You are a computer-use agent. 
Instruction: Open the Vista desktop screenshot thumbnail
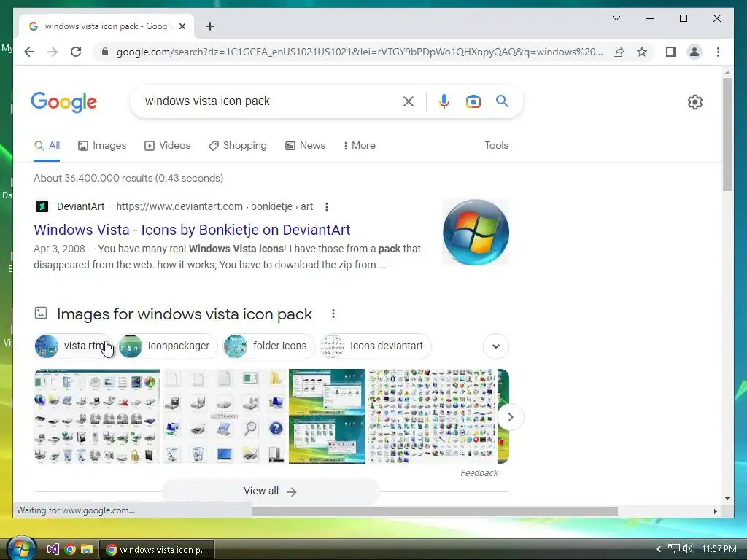pyautogui.click(x=327, y=416)
